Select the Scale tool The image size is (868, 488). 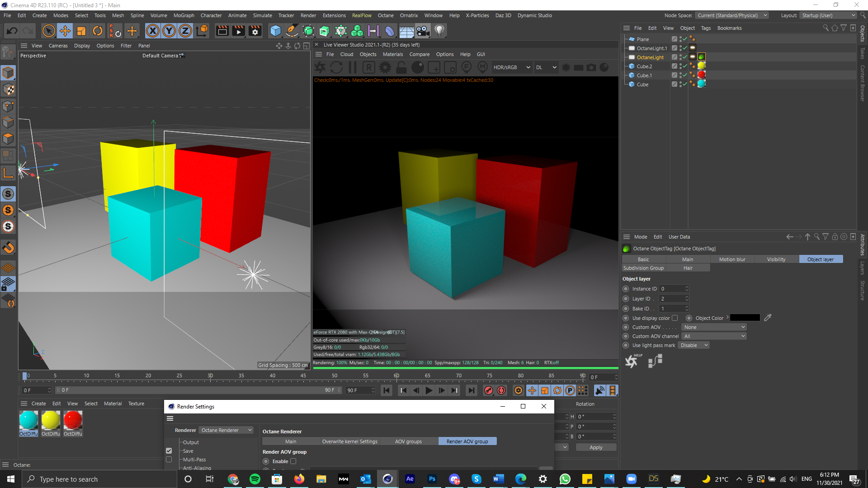(81, 31)
